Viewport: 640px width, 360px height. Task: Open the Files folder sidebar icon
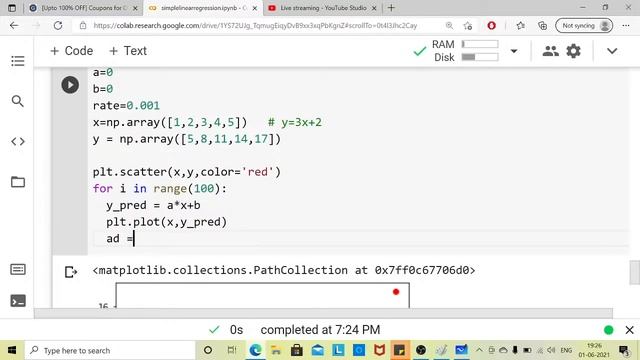pos(18,182)
